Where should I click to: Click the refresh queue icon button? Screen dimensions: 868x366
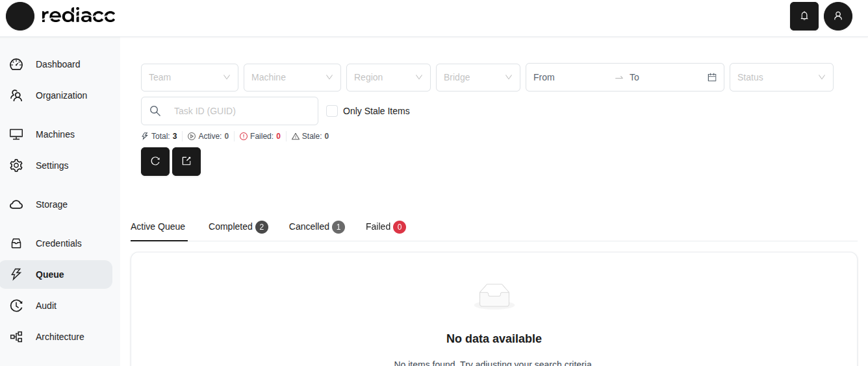click(x=155, y=162)
